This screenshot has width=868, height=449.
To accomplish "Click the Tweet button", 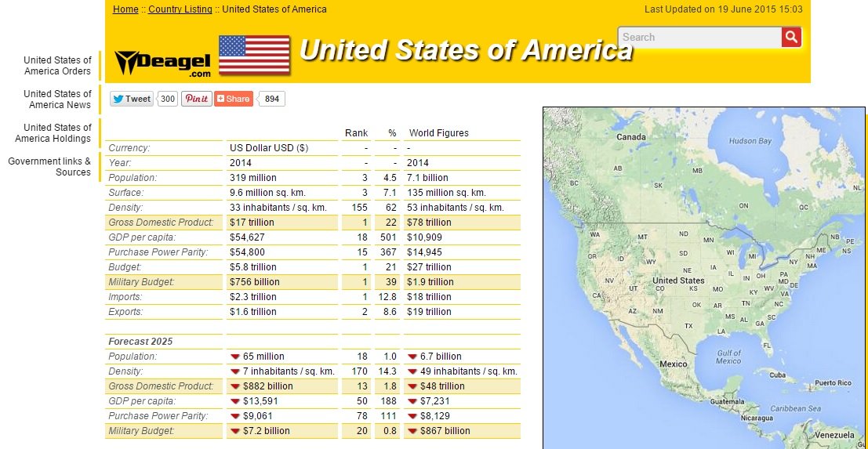I will tap(132, 99).
